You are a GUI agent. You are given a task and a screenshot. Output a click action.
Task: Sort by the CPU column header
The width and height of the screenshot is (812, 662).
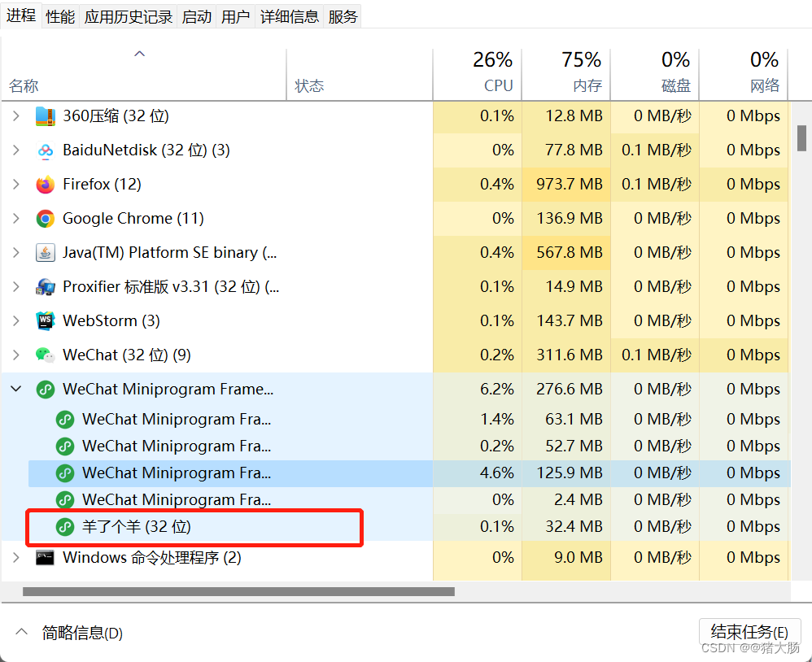tap(478, 75)
